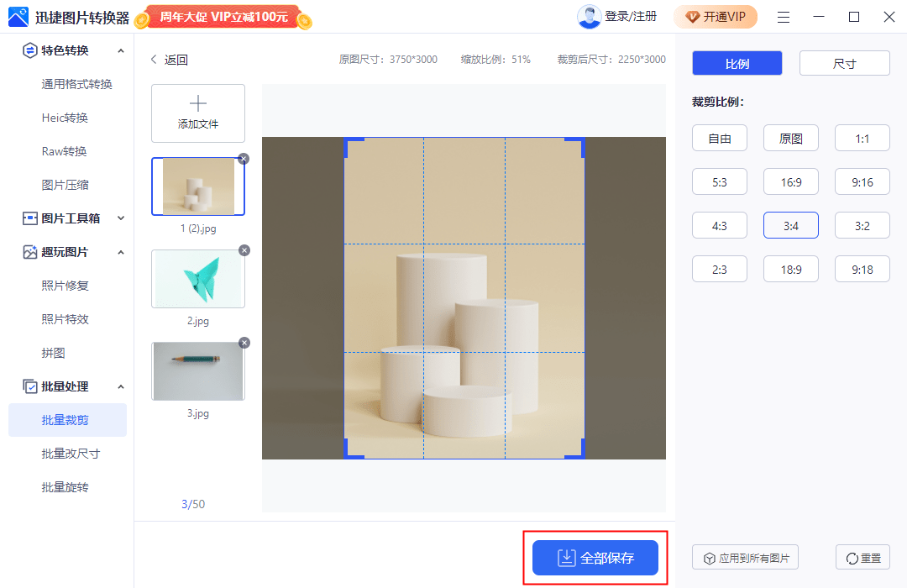Click the app logo in the title bar
The height and width of the screenshot is (588, 907).
(x=18, y=16)
